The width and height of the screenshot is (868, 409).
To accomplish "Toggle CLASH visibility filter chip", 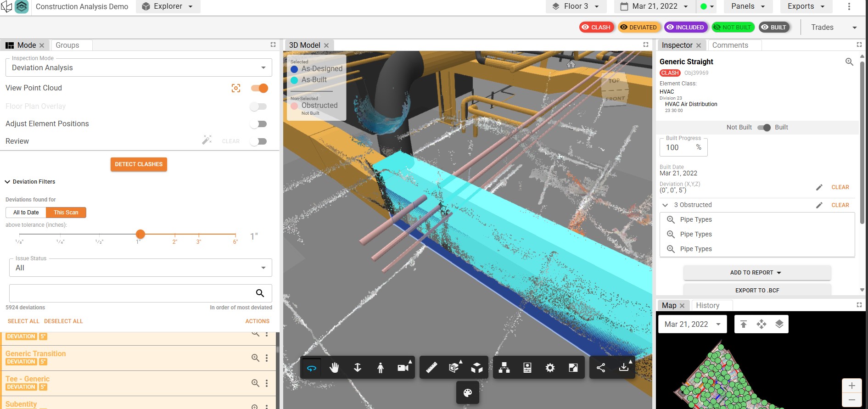I will pos(596,27).
